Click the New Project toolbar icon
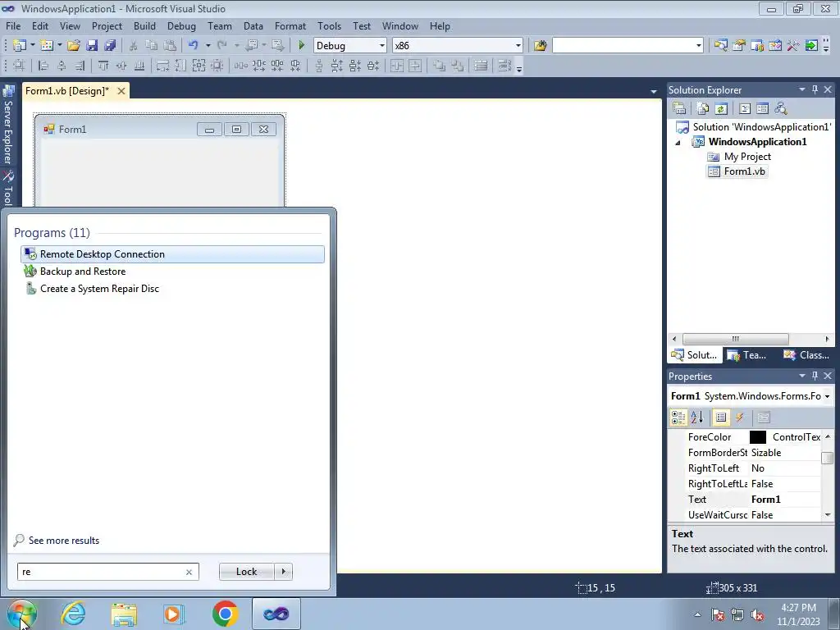This screenshot has height=630, width=840. 20,46
